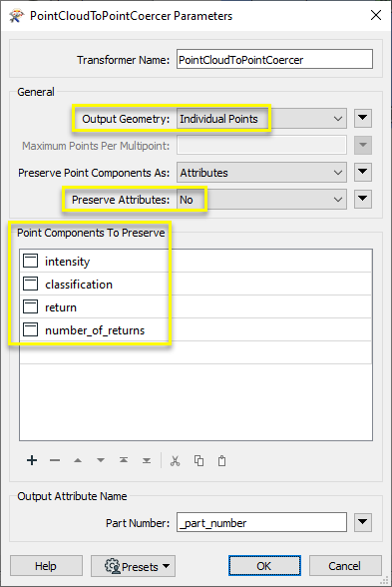Select the number_of_returns component entry

[95, 330]
